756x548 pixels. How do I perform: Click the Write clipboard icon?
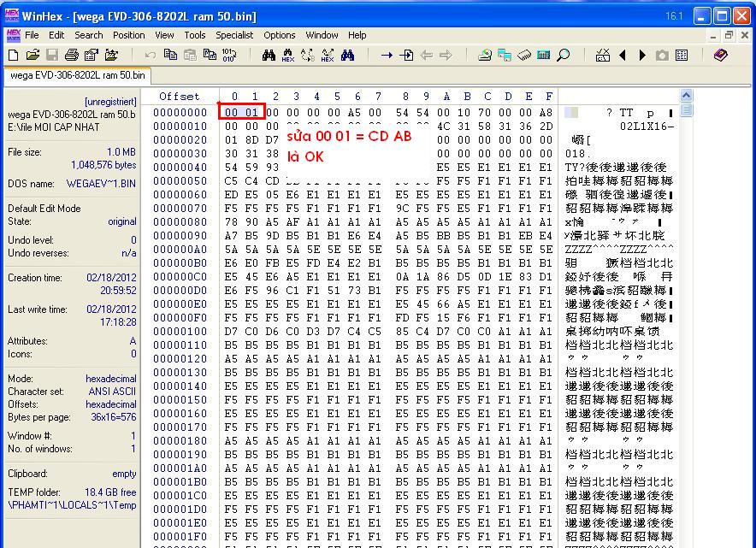click(x=210, y=55)
